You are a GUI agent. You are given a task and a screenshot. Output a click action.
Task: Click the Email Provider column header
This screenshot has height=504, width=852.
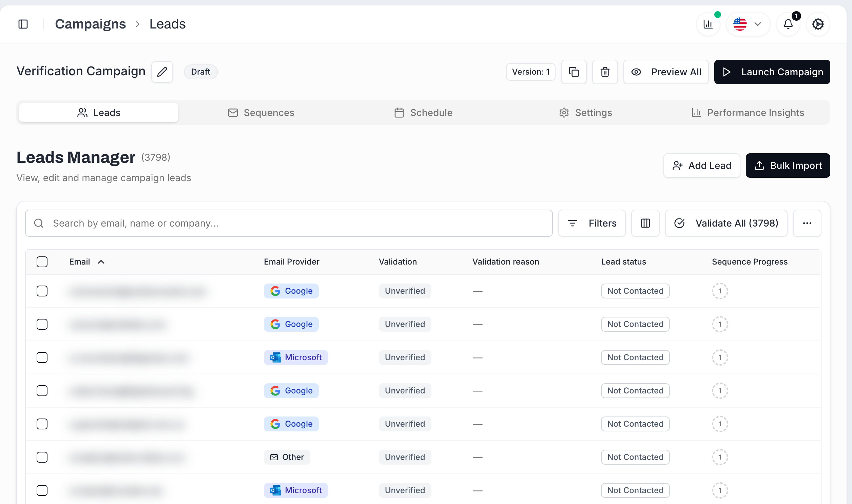pyautogui.click(x=291, y=262)
